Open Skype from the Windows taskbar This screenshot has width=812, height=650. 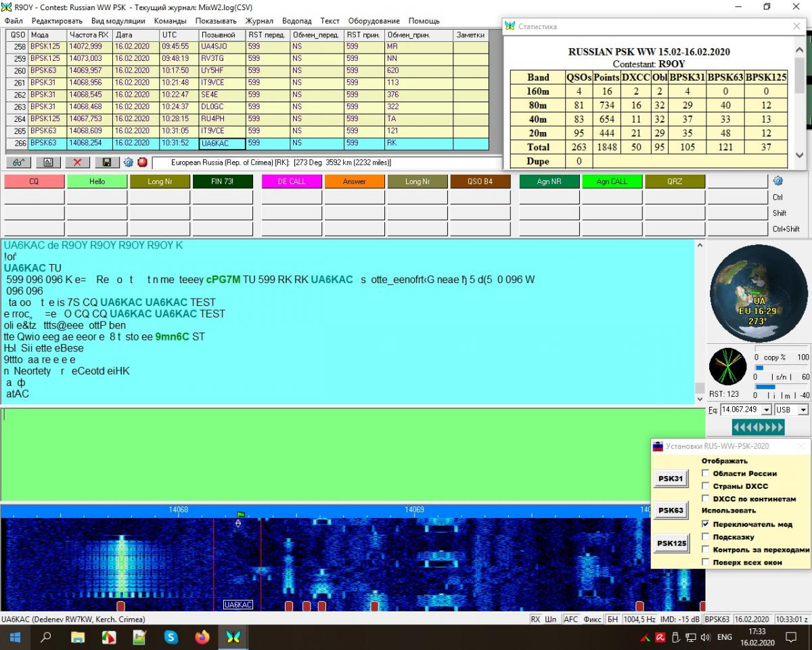click(171, 637)
